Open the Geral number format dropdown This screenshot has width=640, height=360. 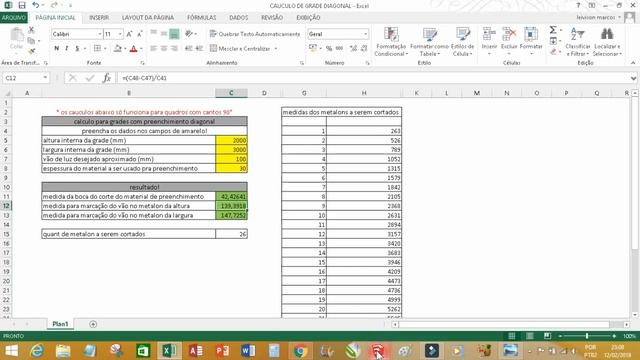click(x=365, y=34)
